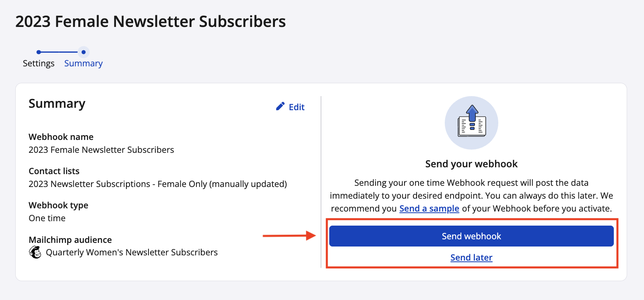Click the Send your webhook heading

(471, 164)
